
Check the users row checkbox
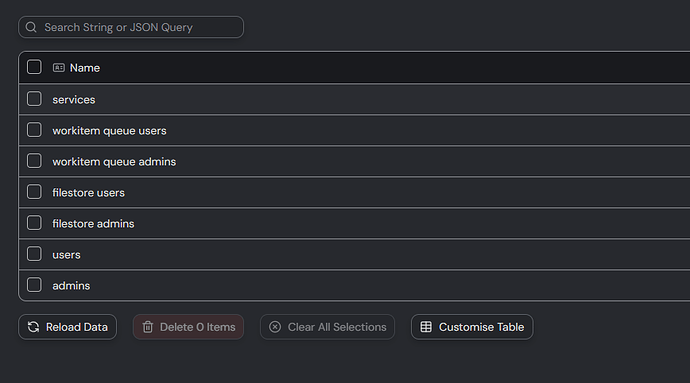point(34,254)
